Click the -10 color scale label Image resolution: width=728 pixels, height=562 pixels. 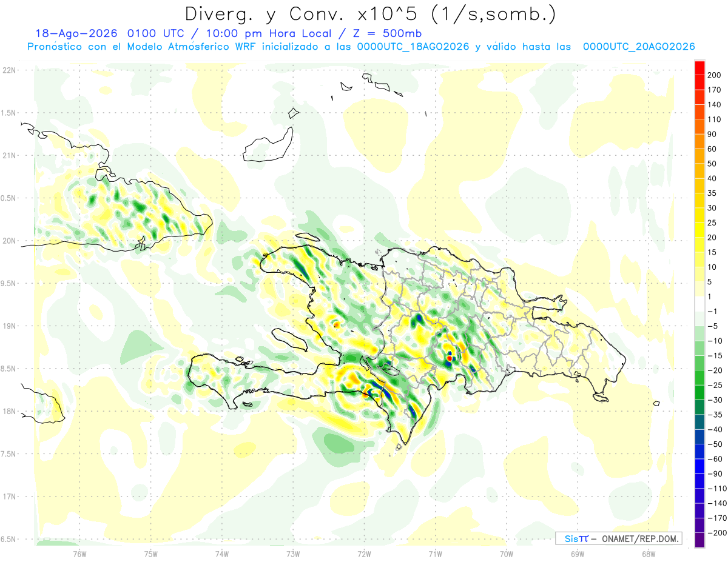click(715, 341)
